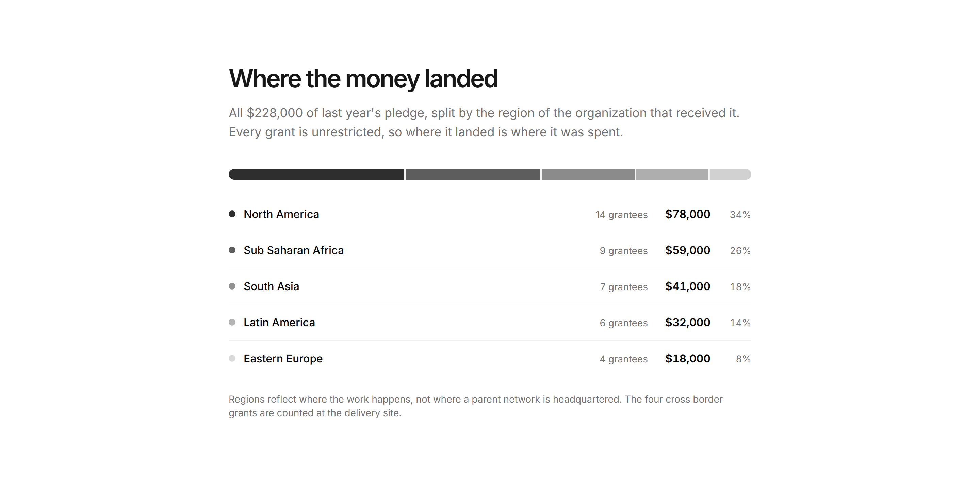Select the Sub Saharan Africa bar segment
Screen dimensions: 980x485
[x=473, y=174]
